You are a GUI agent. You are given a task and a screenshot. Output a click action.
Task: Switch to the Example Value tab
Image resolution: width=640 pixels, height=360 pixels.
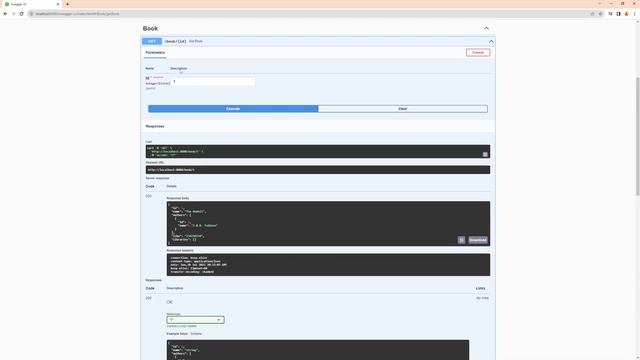177,333
